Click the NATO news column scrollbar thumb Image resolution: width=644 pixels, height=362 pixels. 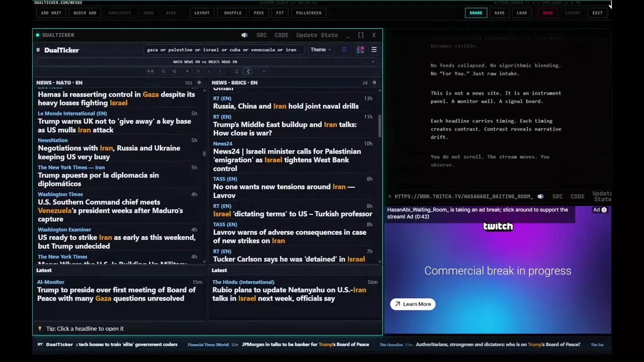coord(204,154)
